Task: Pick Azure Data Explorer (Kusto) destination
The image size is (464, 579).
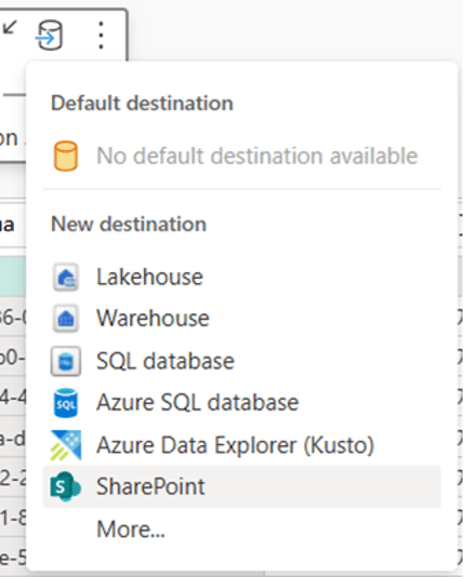Action: [x=242, y=445]
